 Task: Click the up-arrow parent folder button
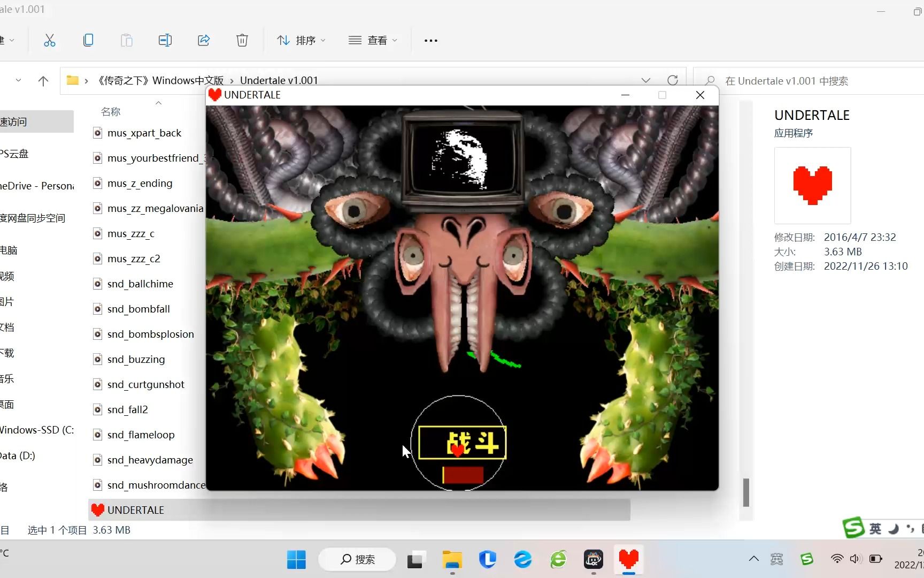[x=43, y=81]
